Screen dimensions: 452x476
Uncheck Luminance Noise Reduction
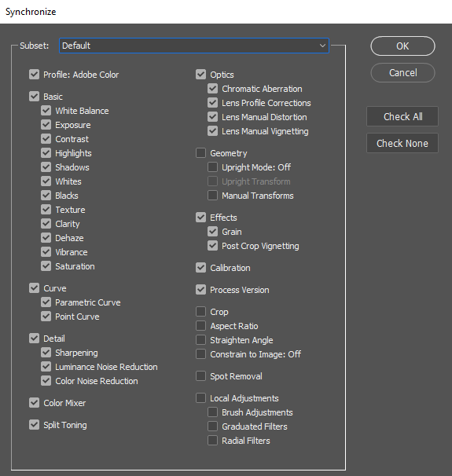(x=46, y=367)
